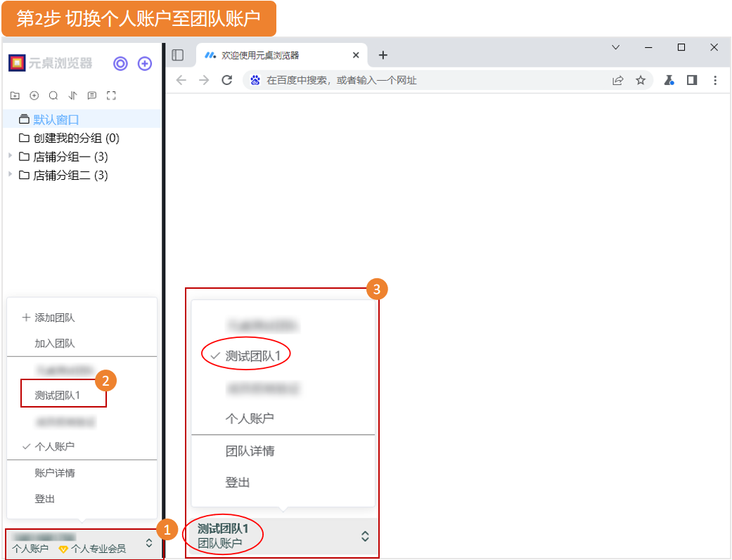Expand the 店铺分组二 (3) group arrow
The height and width of the screenshot is (560, 732).
(11, 174)
